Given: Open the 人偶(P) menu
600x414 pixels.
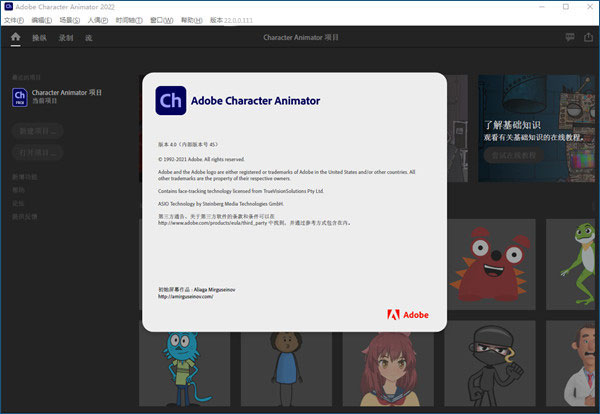Looking at the screenshot, I should click(x=98, y=19).
